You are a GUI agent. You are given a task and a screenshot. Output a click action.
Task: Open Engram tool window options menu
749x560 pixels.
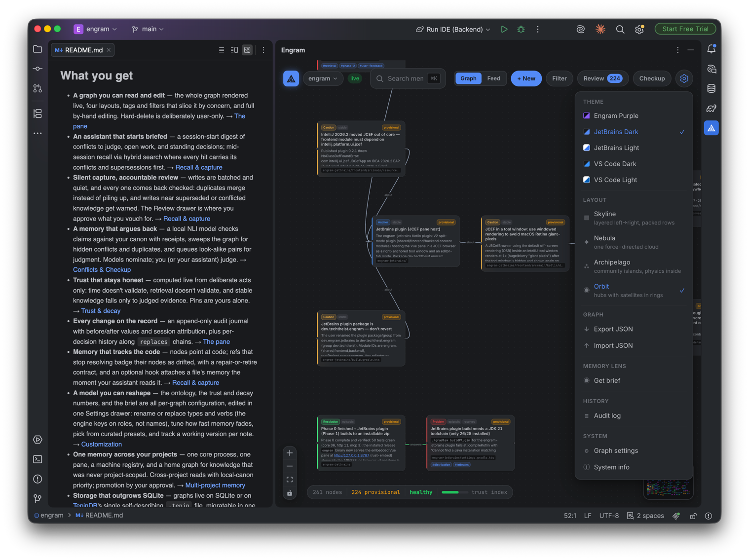pos(677,50)
